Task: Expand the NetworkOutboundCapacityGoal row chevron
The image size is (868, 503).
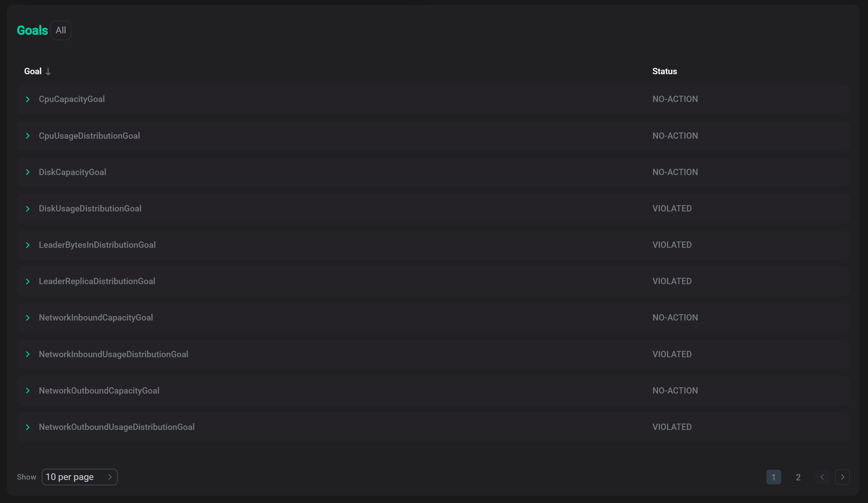Action: 28,391
